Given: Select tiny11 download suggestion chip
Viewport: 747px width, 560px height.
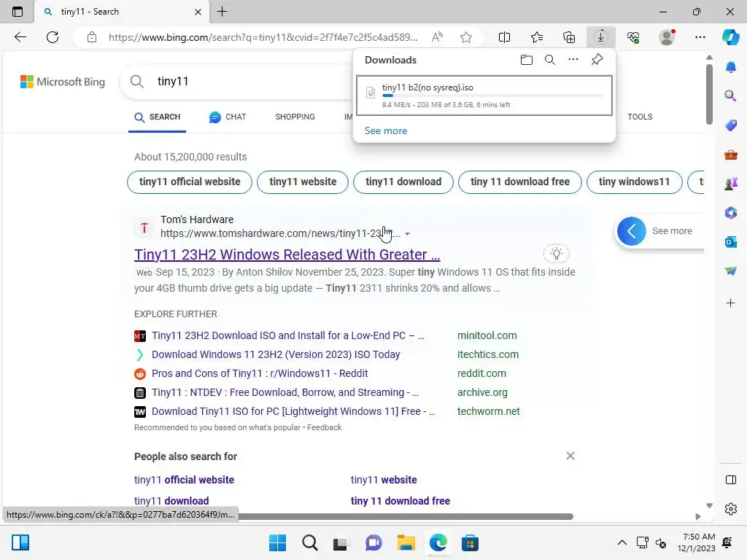Looking at the screenshot, I should coord(403,182).
